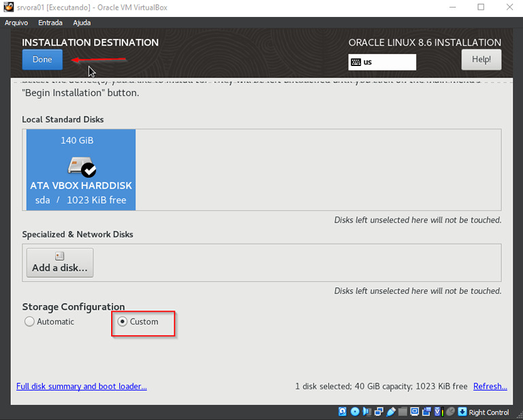Click "1 disk selected; 40 GiB capacity" status text
This screenshot has width=523, height=420.
pyautogui.click(x=354, y=387)
